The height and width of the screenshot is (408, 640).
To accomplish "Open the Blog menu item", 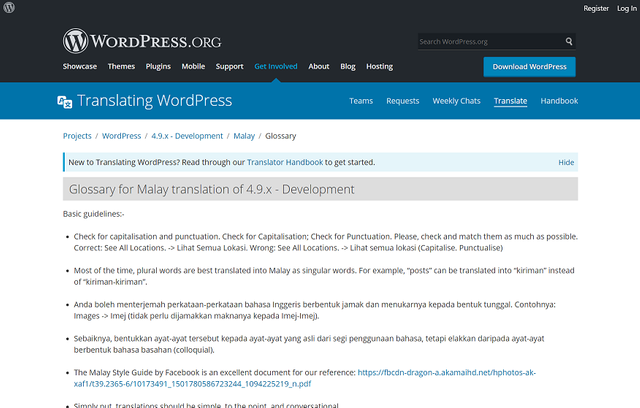I will [x=348, y=66].
